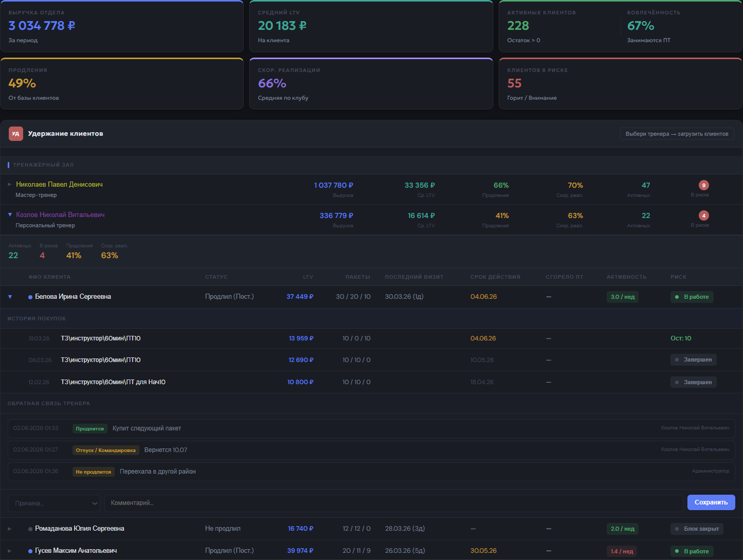The image size is (743, 560).
Task: Click the Блок закрыт status badge
Action: pyautogui.click(x=697, y=529)
